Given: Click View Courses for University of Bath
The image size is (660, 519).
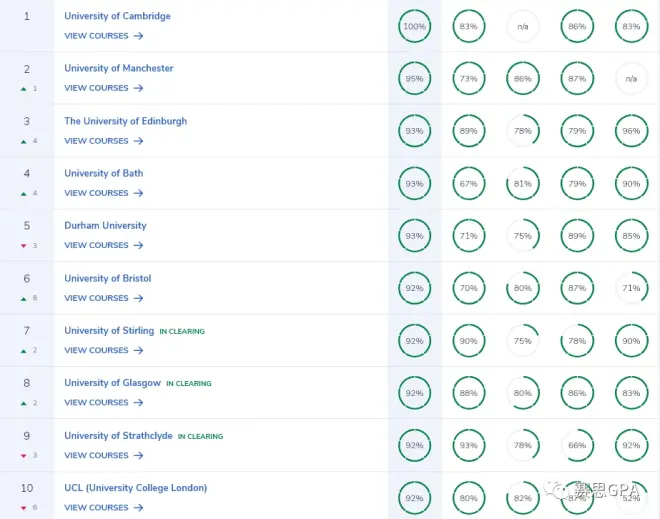Looking at the screenshot, I should [x=96, y=193].
